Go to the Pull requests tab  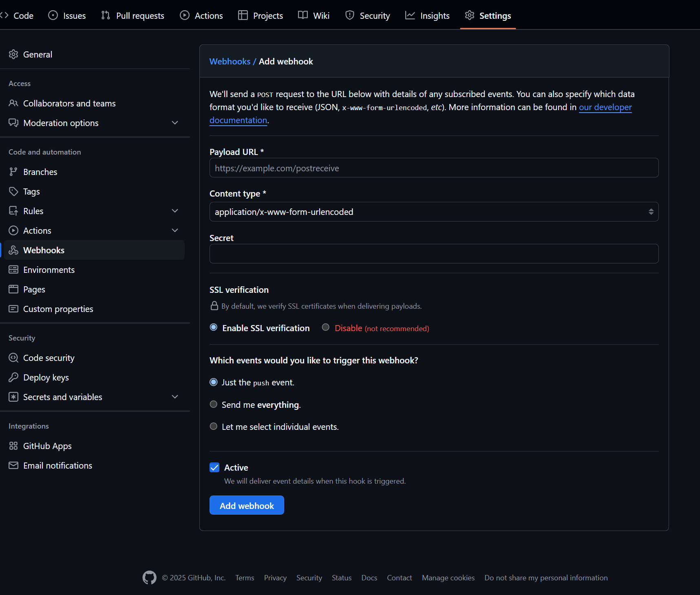pos(132,15)
